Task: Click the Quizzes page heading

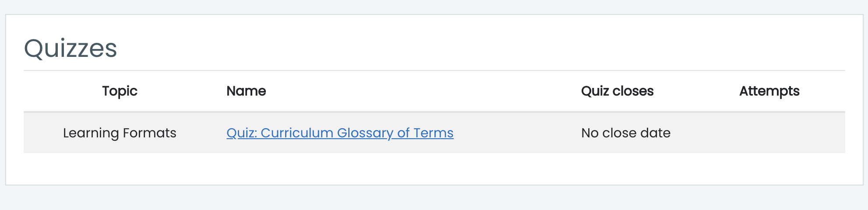Action: 71,48
